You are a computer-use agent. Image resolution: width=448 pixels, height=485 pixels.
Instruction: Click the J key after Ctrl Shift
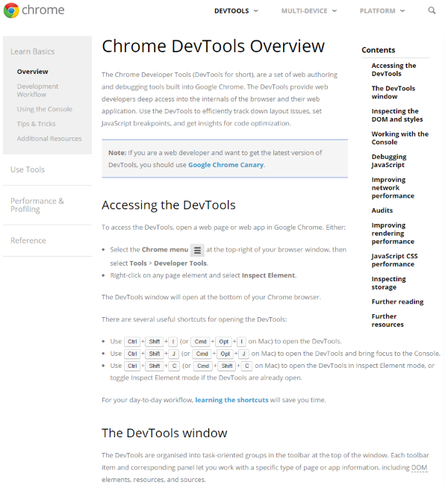(x=174, y=354)
